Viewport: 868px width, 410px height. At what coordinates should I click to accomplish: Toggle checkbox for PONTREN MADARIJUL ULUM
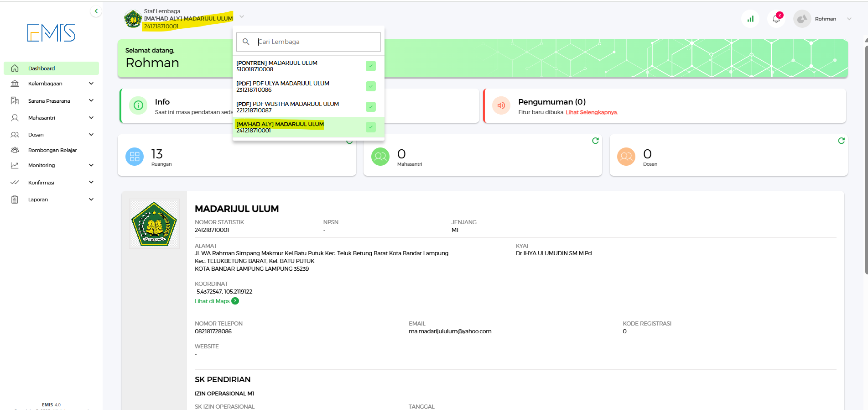[x=371, y=66]
